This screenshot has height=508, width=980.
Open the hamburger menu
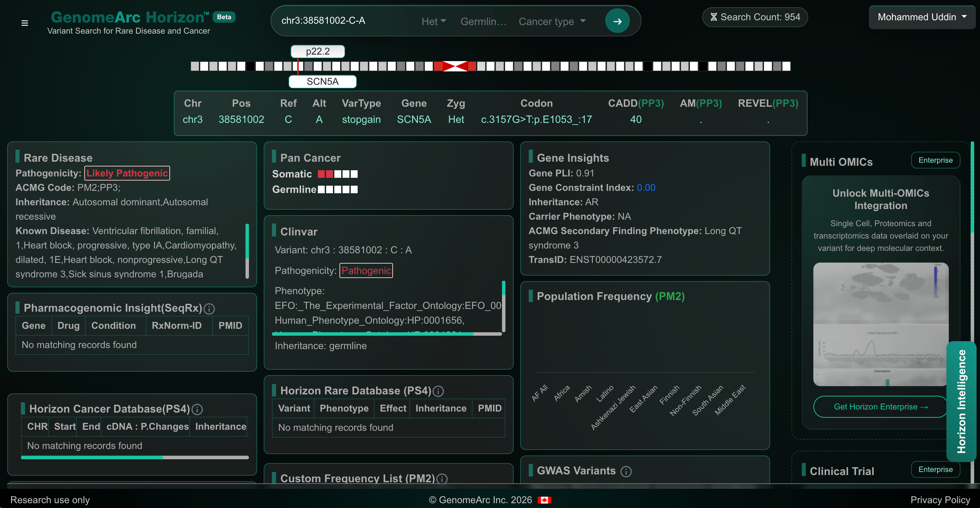(x=25, y=23)
